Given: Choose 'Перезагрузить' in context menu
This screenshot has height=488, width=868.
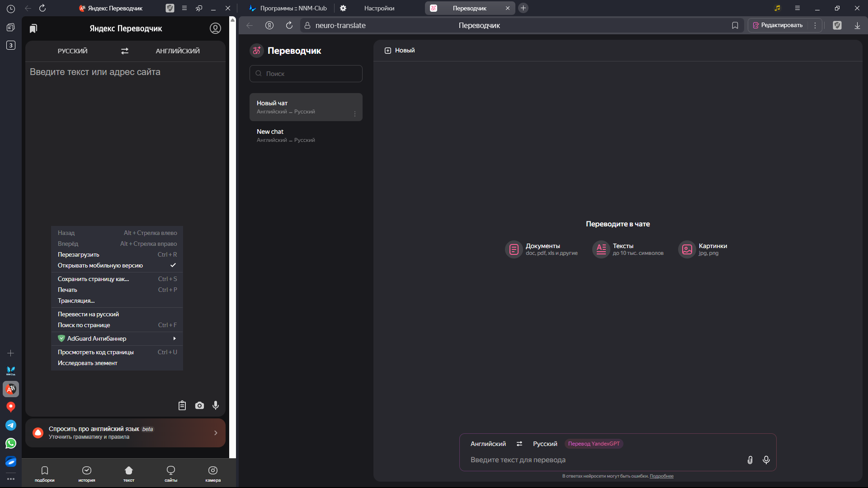Looking at the screenshot, I should pos(117,255).
